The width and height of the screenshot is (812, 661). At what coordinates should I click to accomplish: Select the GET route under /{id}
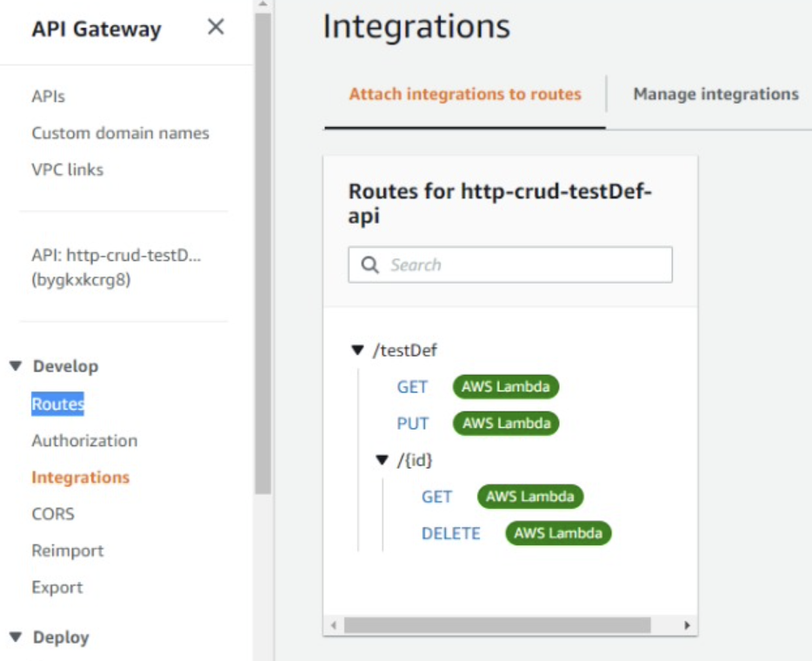click(x=436, y=497)
